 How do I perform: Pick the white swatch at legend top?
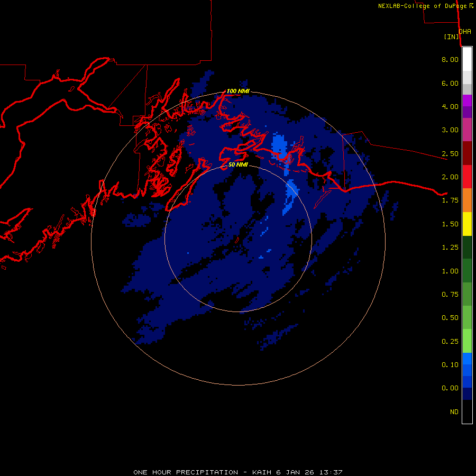click(x=467, y=59)
